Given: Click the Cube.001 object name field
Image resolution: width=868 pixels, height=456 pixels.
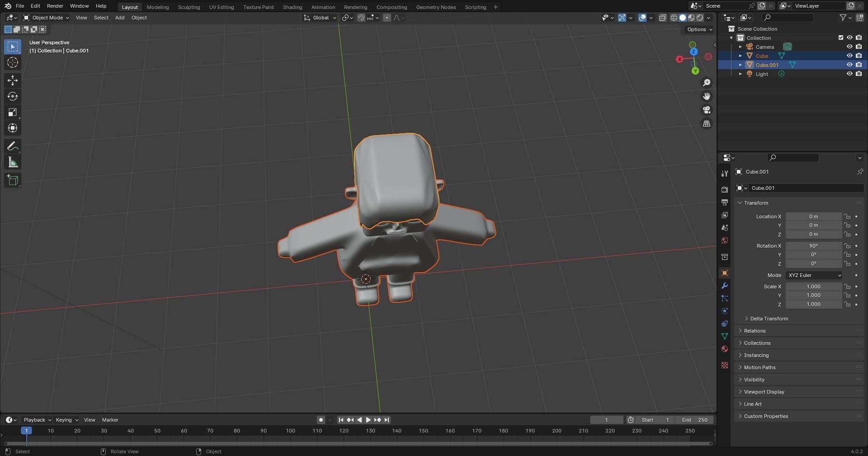Looking at the screenshot, I should click(807, 188).
